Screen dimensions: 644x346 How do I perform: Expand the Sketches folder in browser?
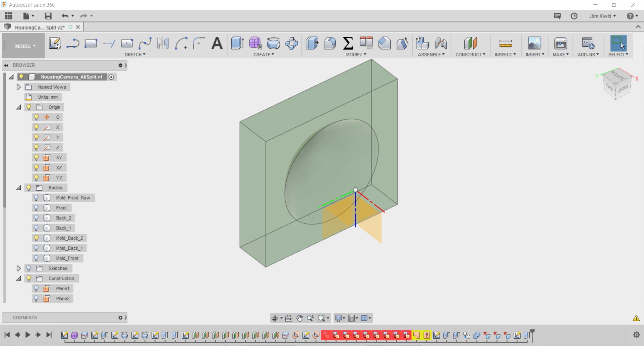[19, 268]
